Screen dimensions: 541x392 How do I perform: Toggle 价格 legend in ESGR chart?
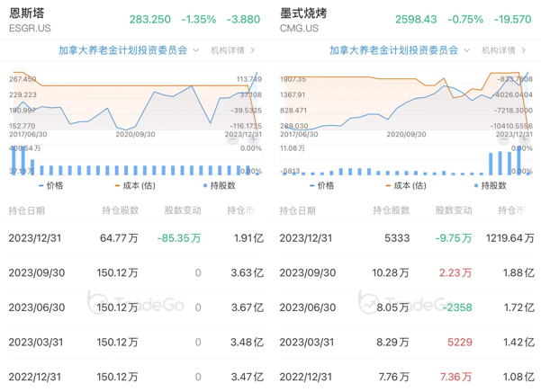pos(51,186)
